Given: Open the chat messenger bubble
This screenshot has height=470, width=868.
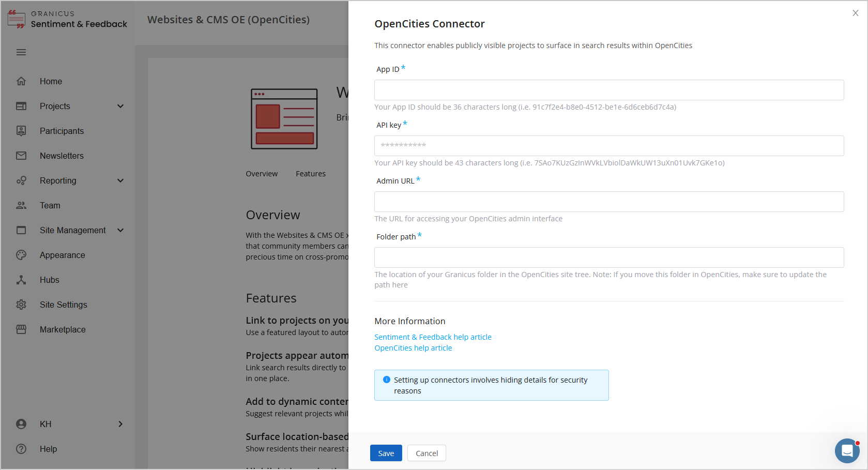Looking at the screenshot, I should [x=847, y=451].
